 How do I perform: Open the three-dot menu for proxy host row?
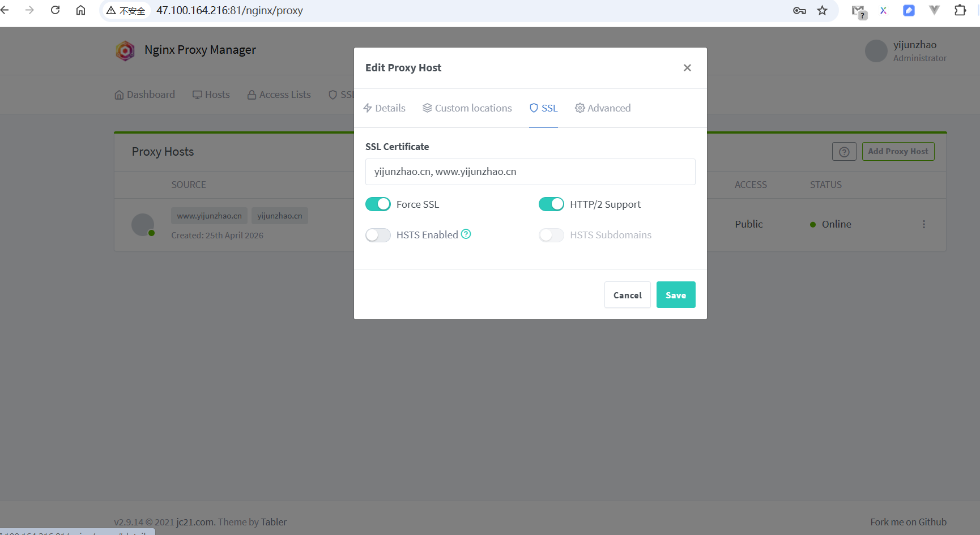(923, 224)
